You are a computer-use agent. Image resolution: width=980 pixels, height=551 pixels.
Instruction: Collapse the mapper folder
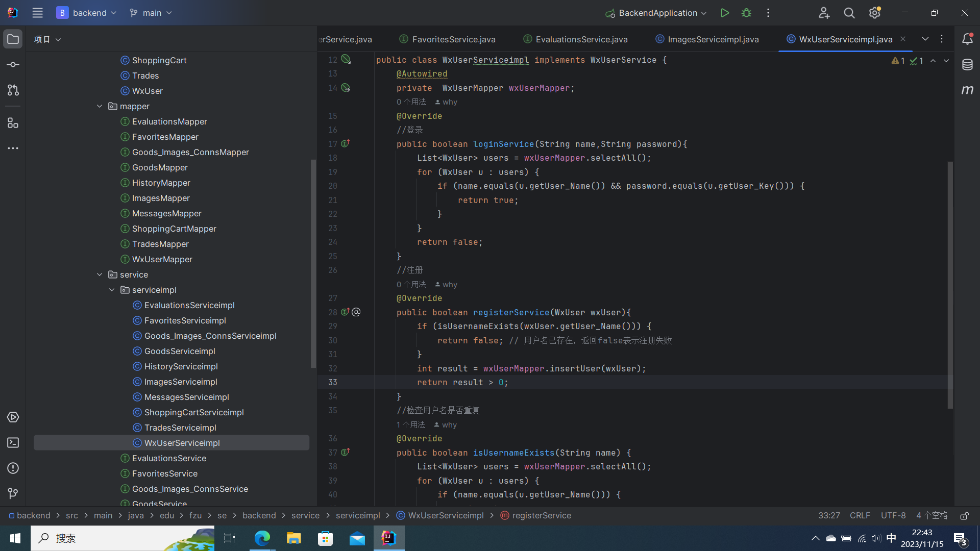click(100, 106)
